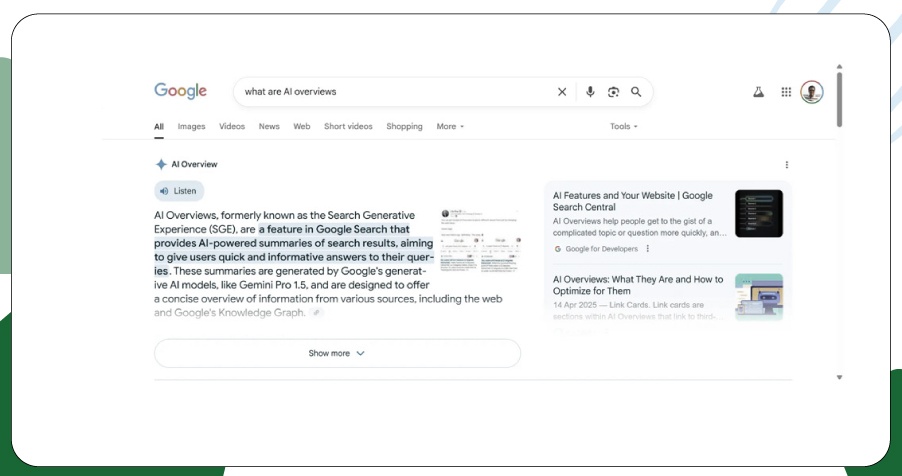The height and width of the screenshot is (476, 902).
Task: Submit search with magnifying glass icon
Action: 636,92
